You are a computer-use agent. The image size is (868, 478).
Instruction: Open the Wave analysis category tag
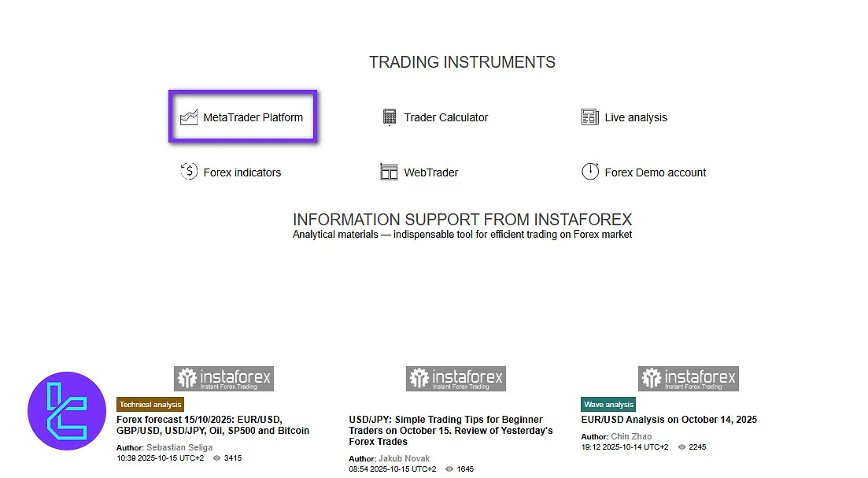(608, 403)
